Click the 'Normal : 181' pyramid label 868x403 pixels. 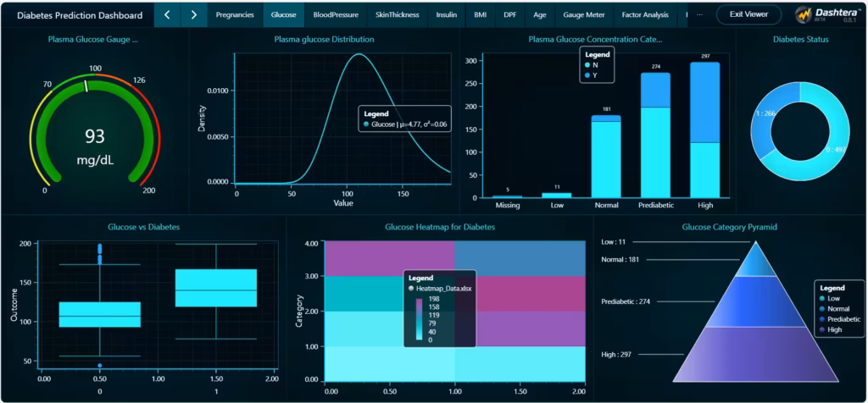tap(620, 259)
